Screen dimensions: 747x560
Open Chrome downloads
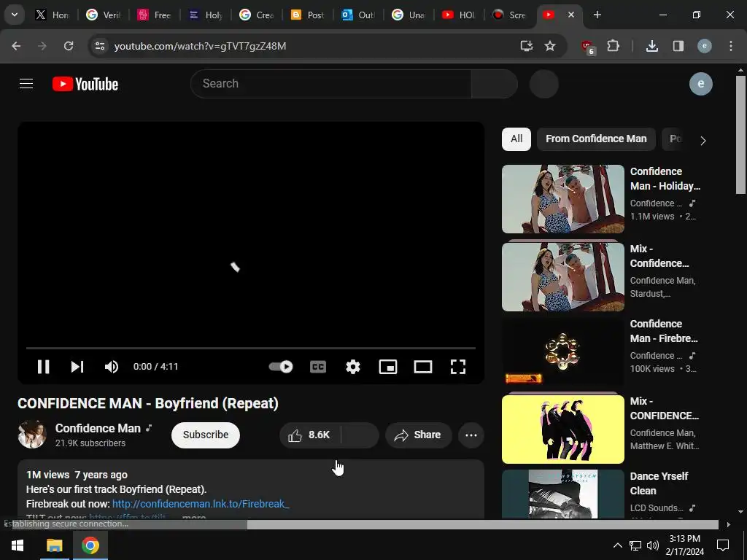click(652, 46)
